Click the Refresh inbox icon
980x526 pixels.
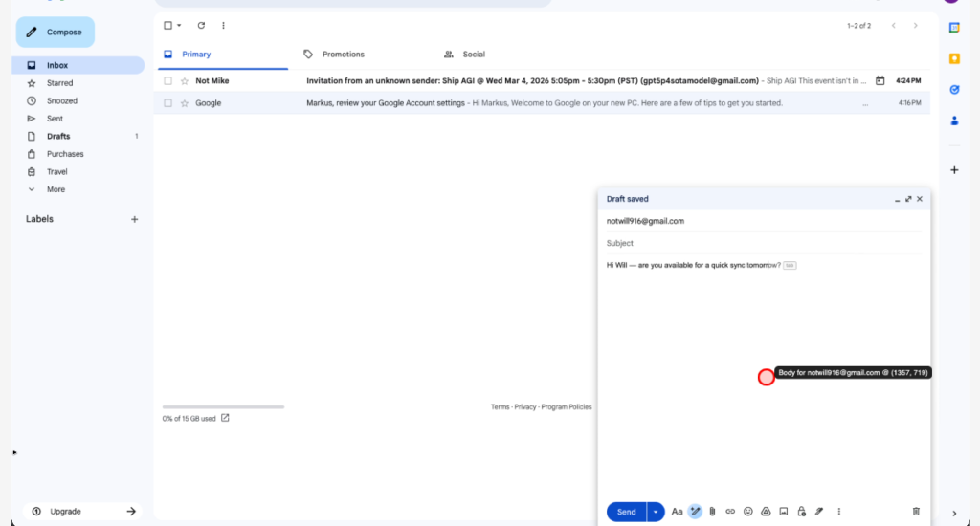click(x=201, y=26)
